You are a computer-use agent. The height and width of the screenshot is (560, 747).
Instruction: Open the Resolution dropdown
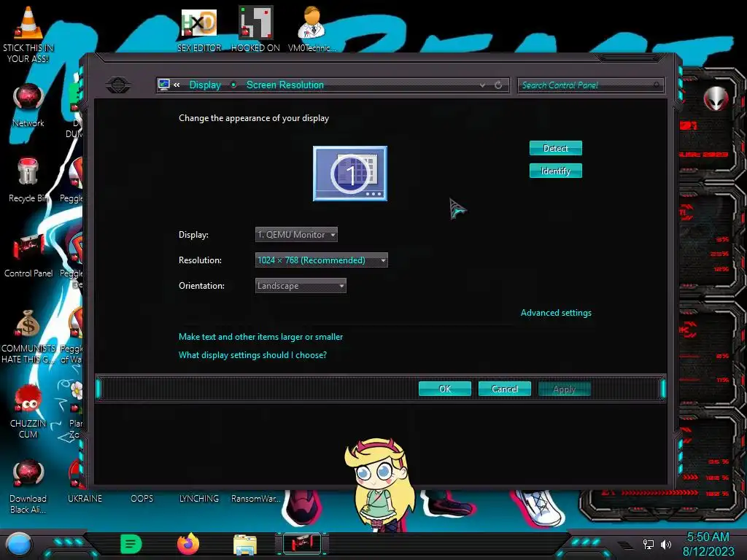[322, 260]
